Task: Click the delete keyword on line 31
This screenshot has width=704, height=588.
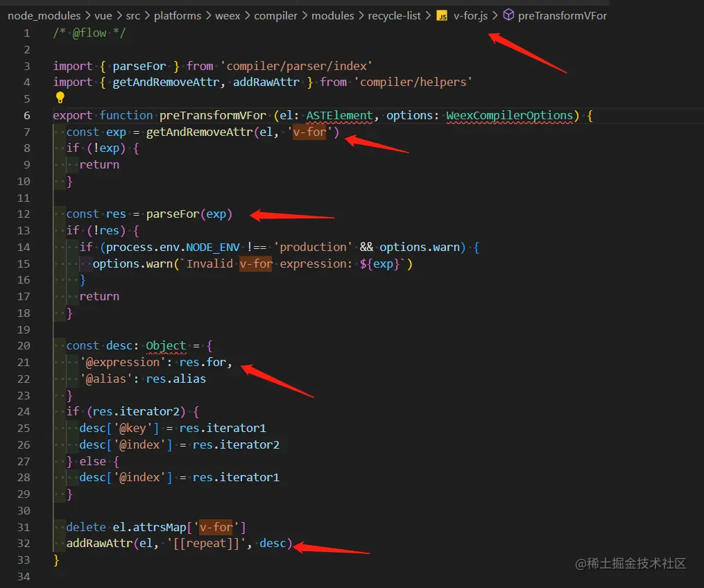Action: 86,527
